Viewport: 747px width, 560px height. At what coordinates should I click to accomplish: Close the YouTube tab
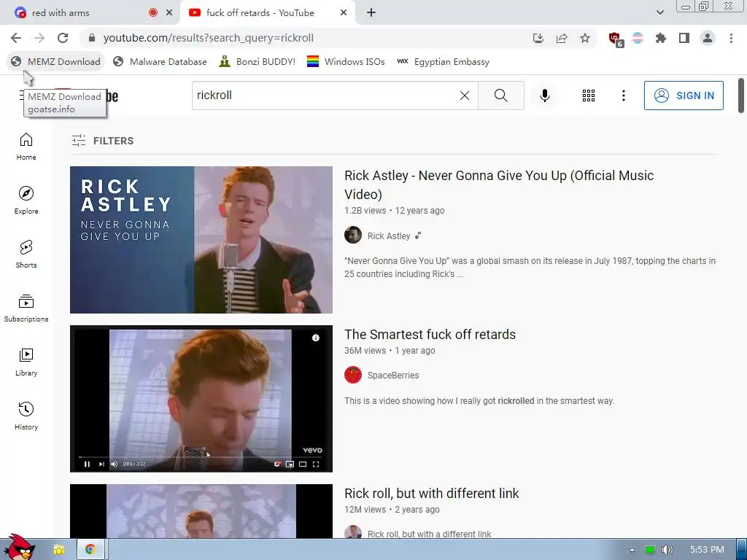point(344,13)
